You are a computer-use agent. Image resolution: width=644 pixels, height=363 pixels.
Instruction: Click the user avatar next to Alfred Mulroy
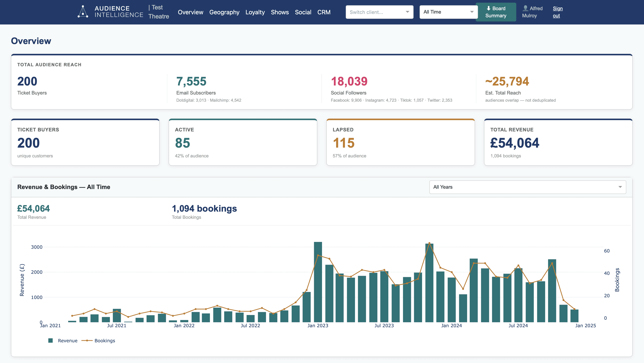[525, 8]
